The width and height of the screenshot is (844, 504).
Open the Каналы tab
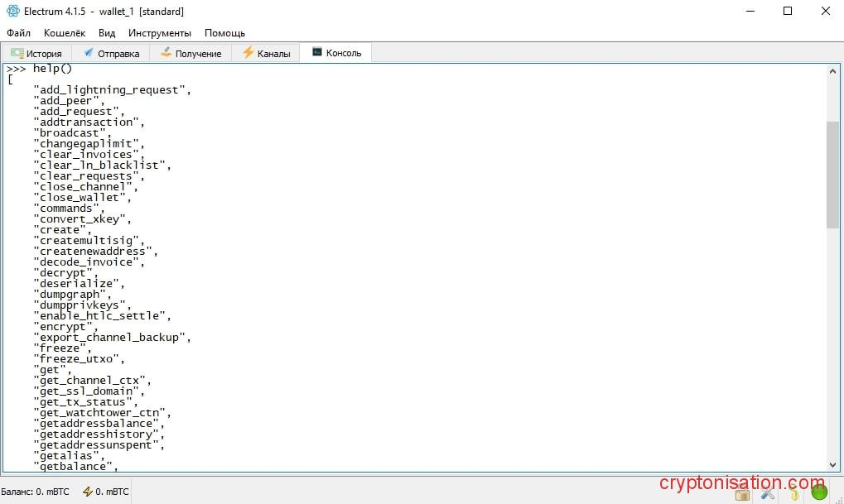coord(266,53)
